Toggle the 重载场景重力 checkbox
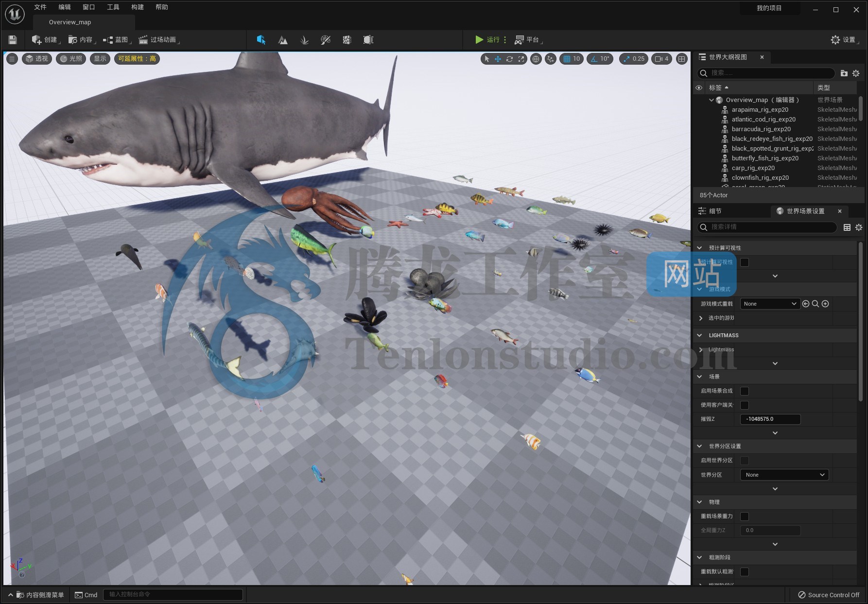868x604 pixels. point(744,516)
